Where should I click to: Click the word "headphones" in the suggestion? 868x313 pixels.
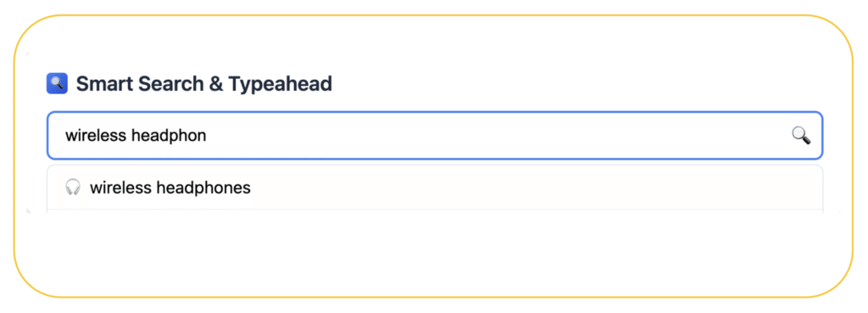pyautogui.click(x=203, y=188)
